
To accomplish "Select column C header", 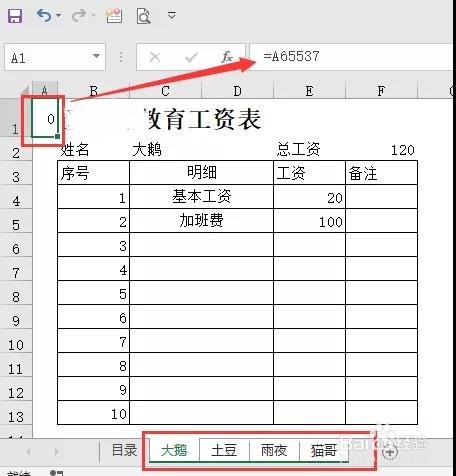I will [x=165, y=90].
